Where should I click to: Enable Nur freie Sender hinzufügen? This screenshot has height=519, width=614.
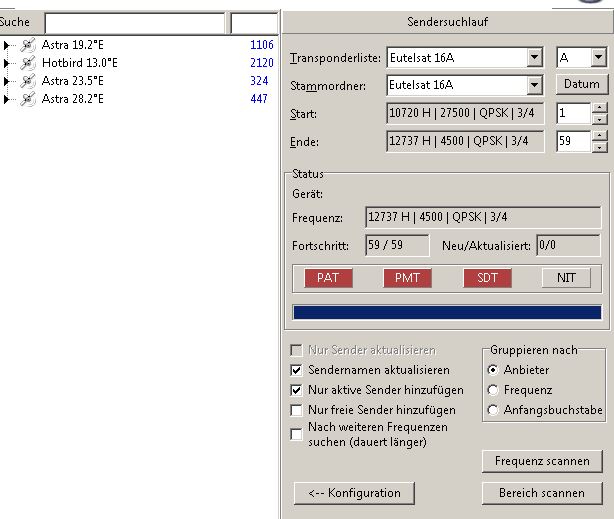(x=296, y=410)
